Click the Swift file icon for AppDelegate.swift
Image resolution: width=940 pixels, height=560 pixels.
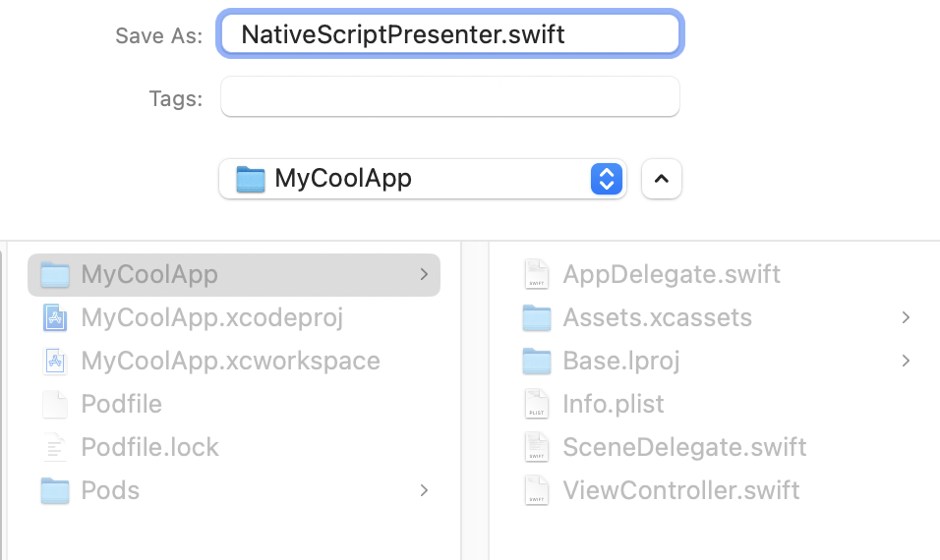click(537, 274)
